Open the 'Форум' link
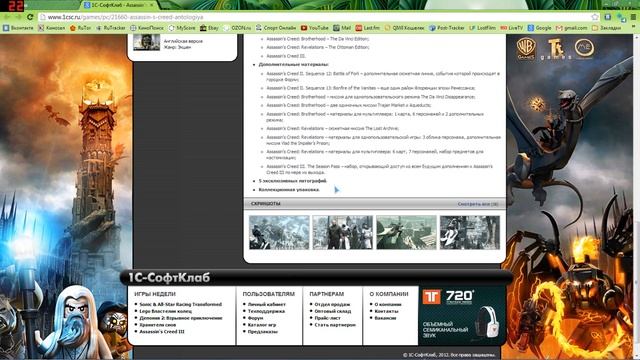The height and width of the screenshot is (360, 640). click(256, 318)
